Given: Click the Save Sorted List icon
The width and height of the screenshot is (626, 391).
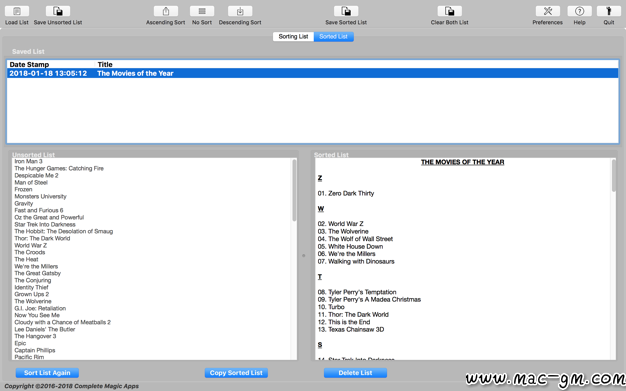Looking at the screenshot, I should (x=346, y=11).
